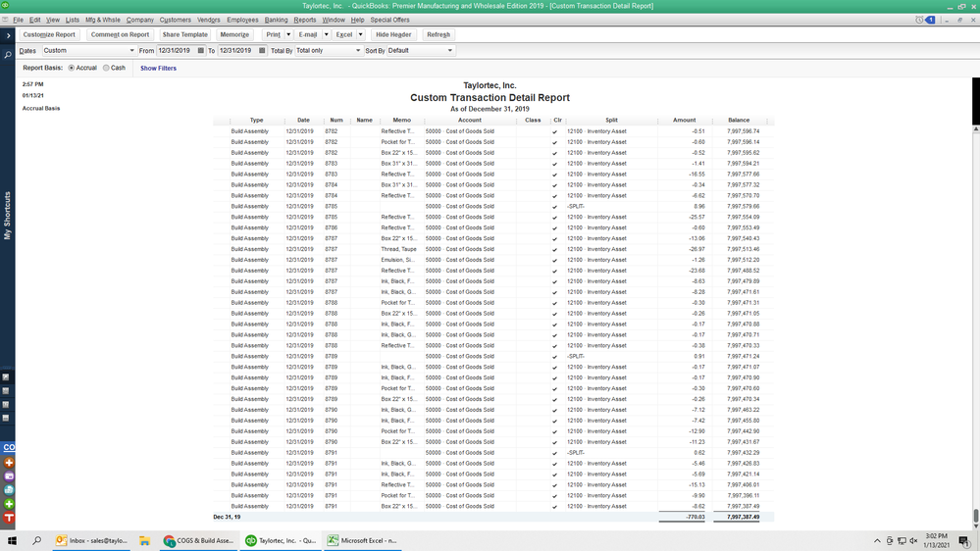
Task: Click Show Filters link
Action: [158, 68]
